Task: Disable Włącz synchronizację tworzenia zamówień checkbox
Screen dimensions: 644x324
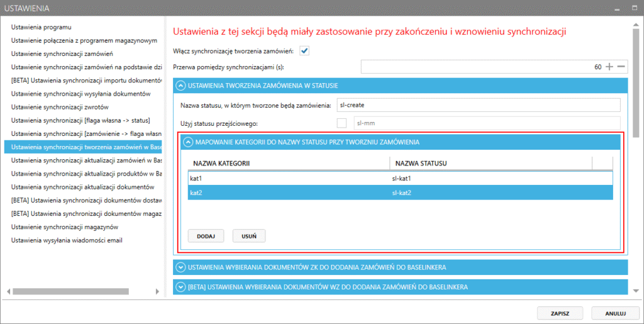Action: click(304, 51)
